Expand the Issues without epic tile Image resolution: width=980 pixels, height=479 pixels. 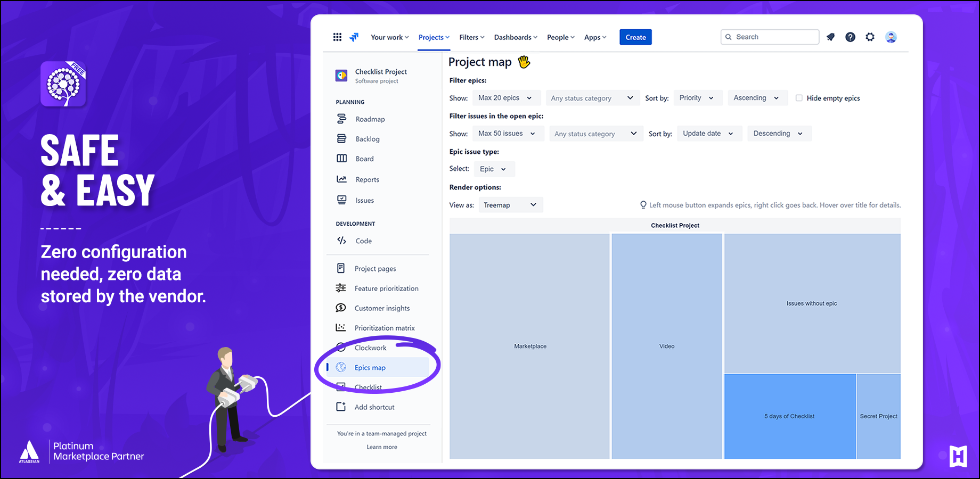point(812,303)
